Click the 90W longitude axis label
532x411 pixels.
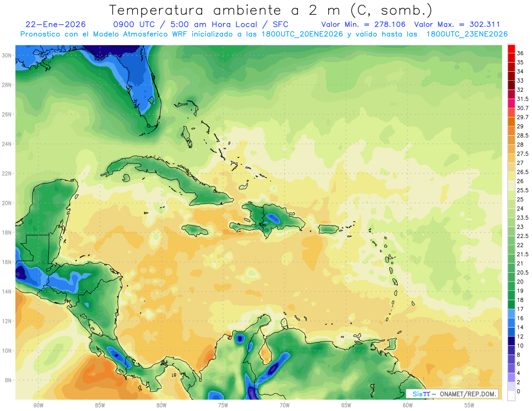click(x=39, y=405)
